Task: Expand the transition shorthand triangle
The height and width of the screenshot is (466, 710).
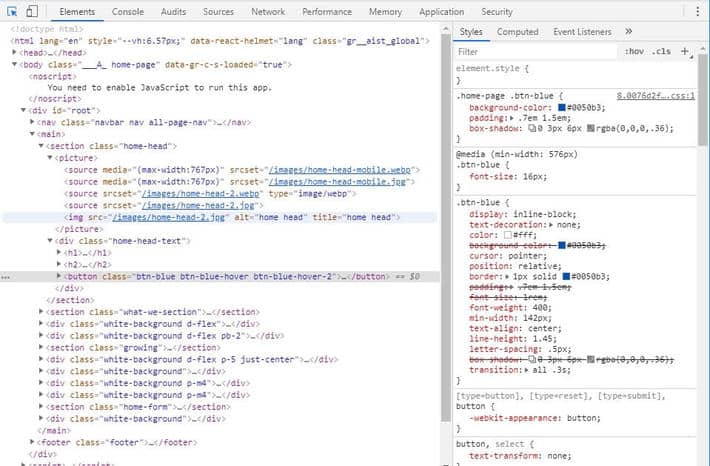Action: coord(527,370)
